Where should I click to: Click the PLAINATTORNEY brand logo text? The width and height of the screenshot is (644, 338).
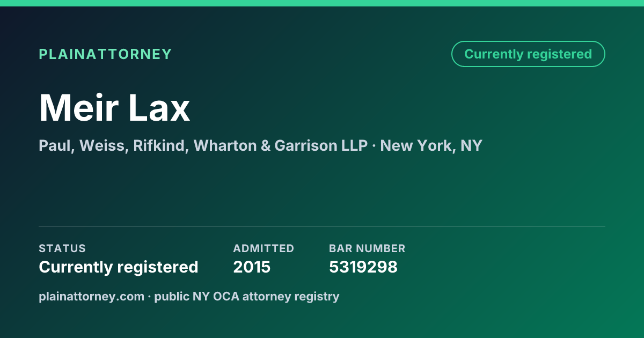(x=105, y=54)
